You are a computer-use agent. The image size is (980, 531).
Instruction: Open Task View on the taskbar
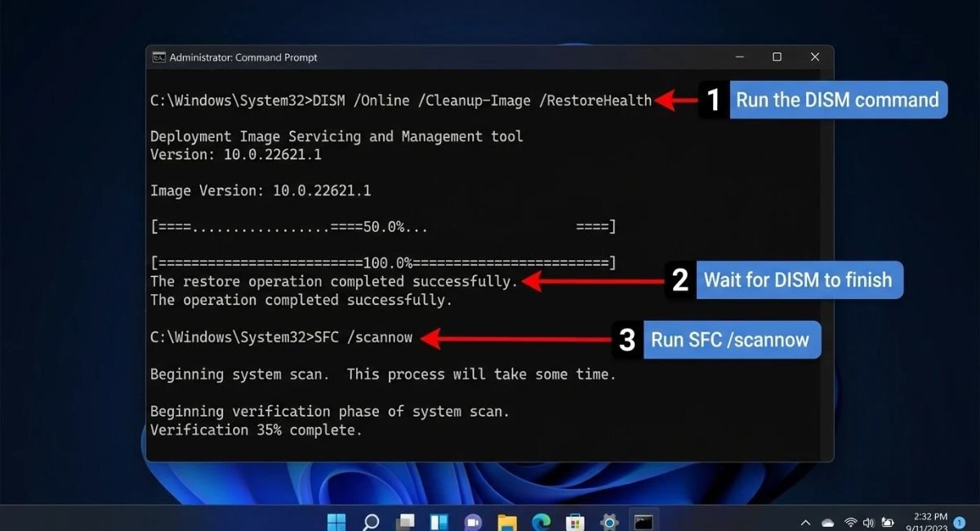pos(405,521)
